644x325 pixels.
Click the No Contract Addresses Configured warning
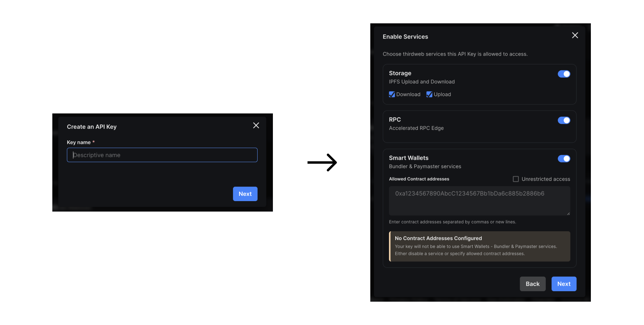point(479,246)
